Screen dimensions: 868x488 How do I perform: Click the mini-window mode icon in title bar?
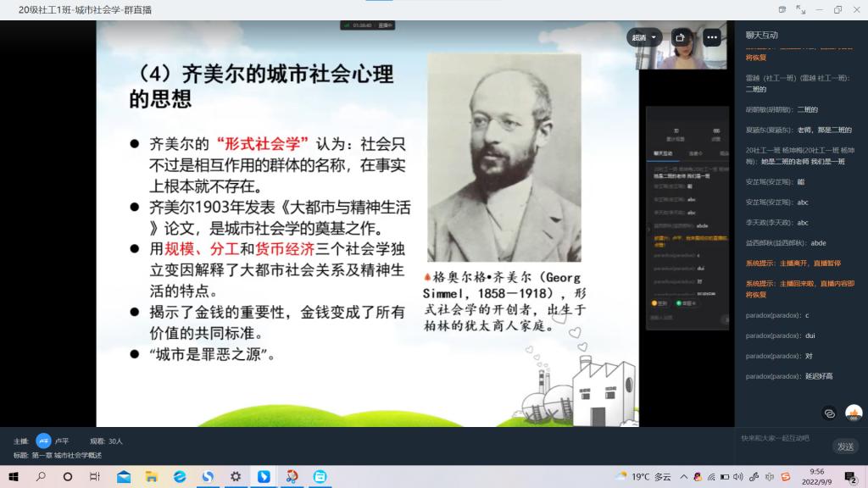[780, 9]
